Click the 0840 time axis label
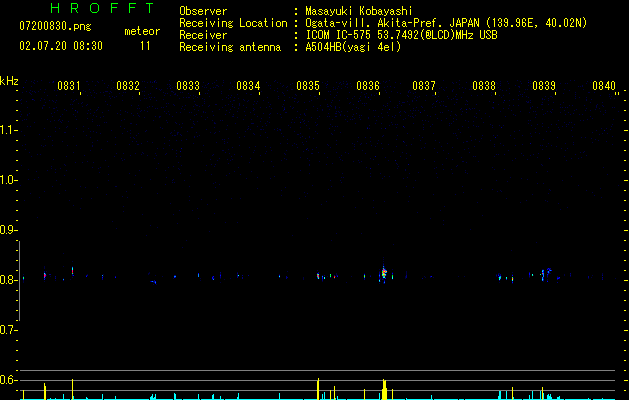Screen dimensions: 629x400 pos(604,85)
